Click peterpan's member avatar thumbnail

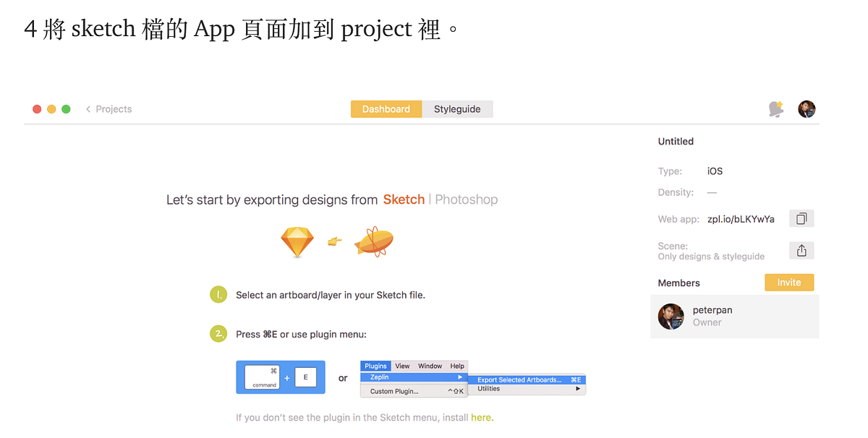point(671,317)
